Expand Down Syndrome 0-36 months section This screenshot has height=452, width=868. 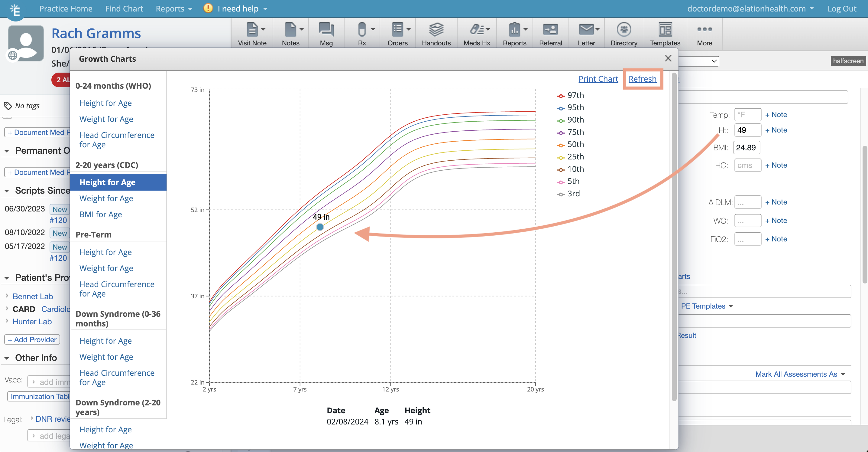(118, 318)
